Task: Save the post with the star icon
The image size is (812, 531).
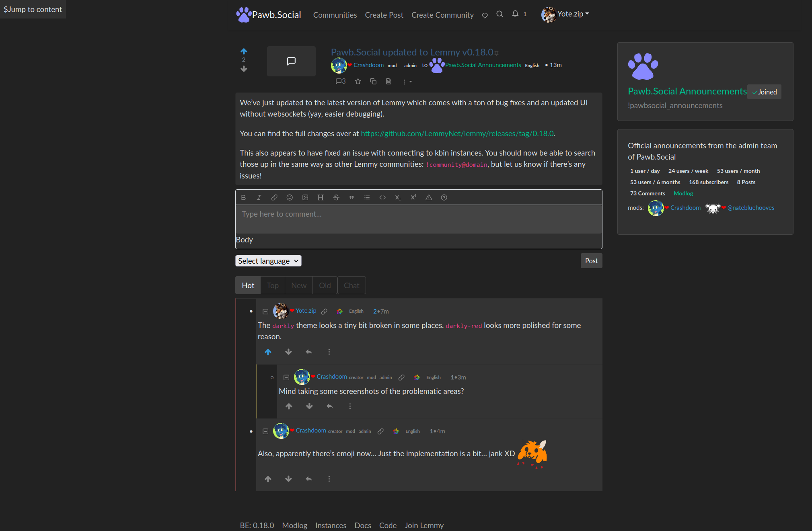Action: pos(358,82)
